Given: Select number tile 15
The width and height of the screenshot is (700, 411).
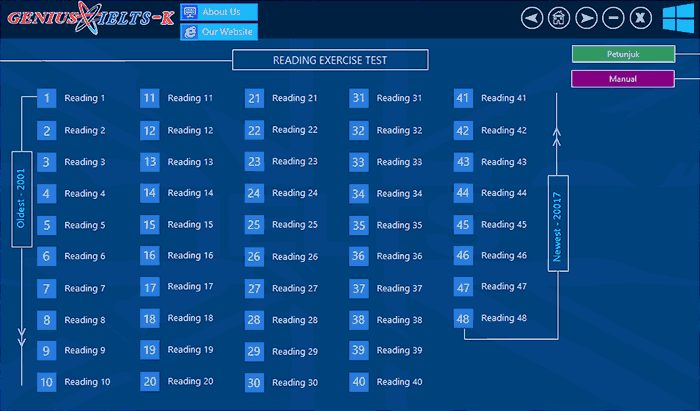Looking at the screenshot, I should click(x=150, y=225).
